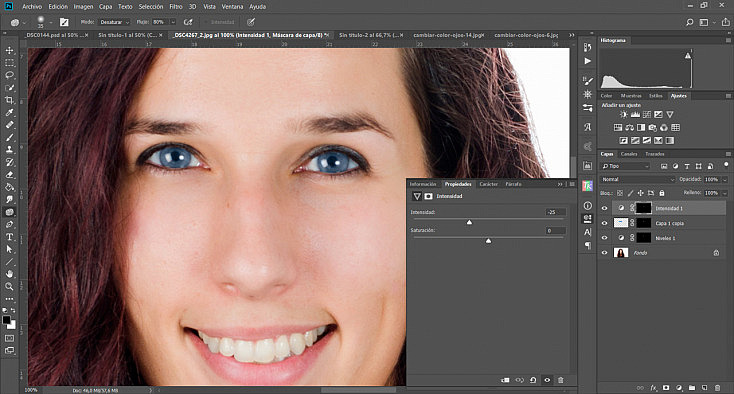This screenshot has width=734, height=394.
Task: Select the Crop tool
Action: pyautogui.click(x=9, y=100)
